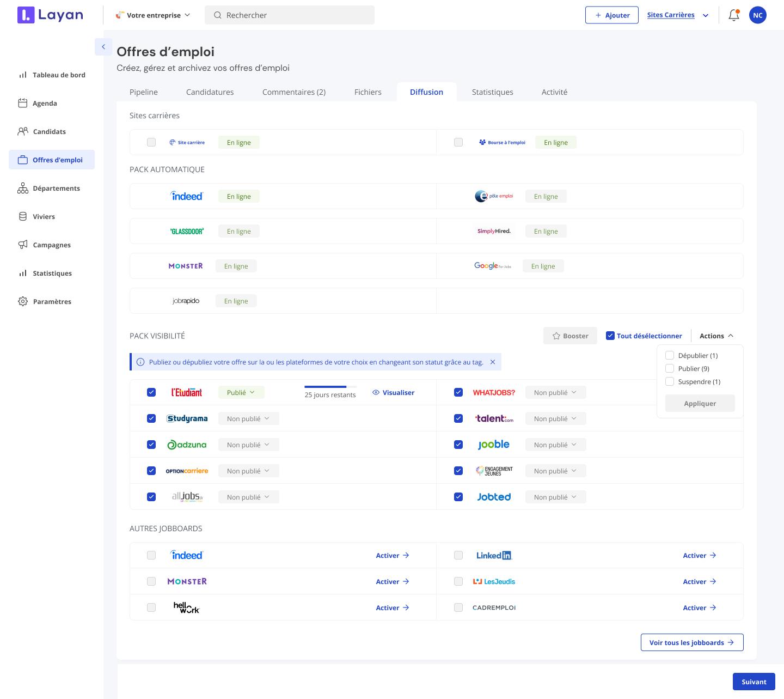
Task: Click the Suivant button
Action: click(754, 682)
